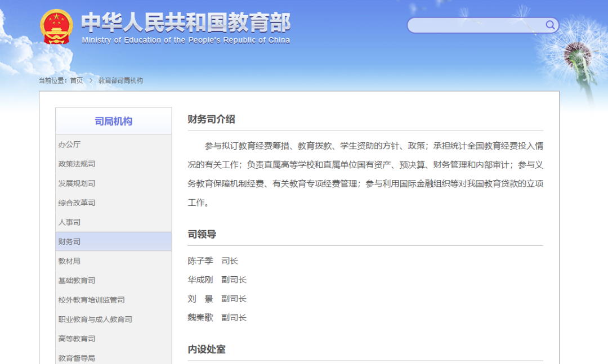The image size is (608, 364).
Task: Click the name 魏秦歌 副司长
Action: [217, 317]
